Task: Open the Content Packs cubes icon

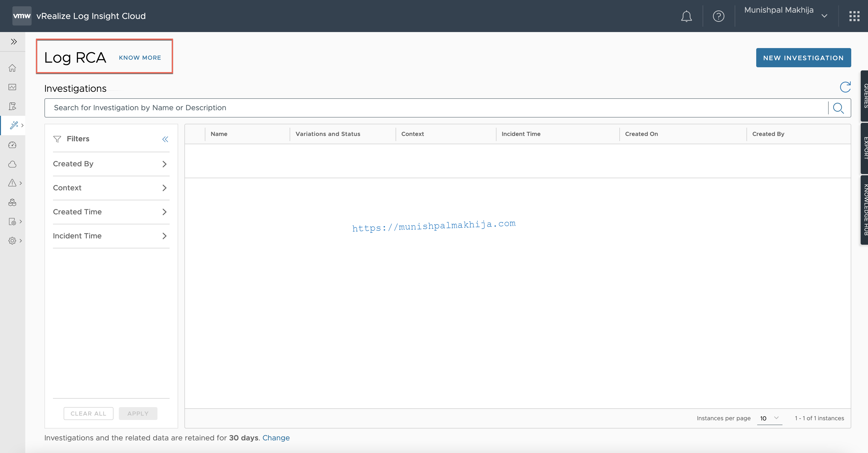Action: 12,202
